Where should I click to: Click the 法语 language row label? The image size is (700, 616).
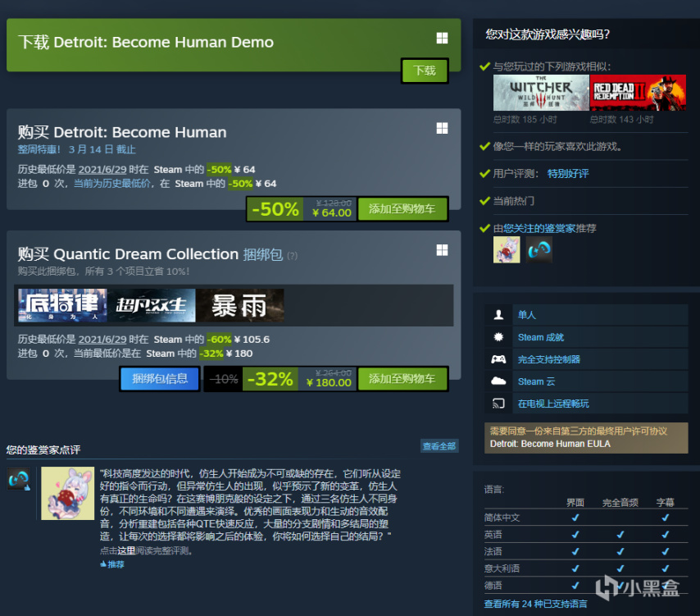(493, 552)
